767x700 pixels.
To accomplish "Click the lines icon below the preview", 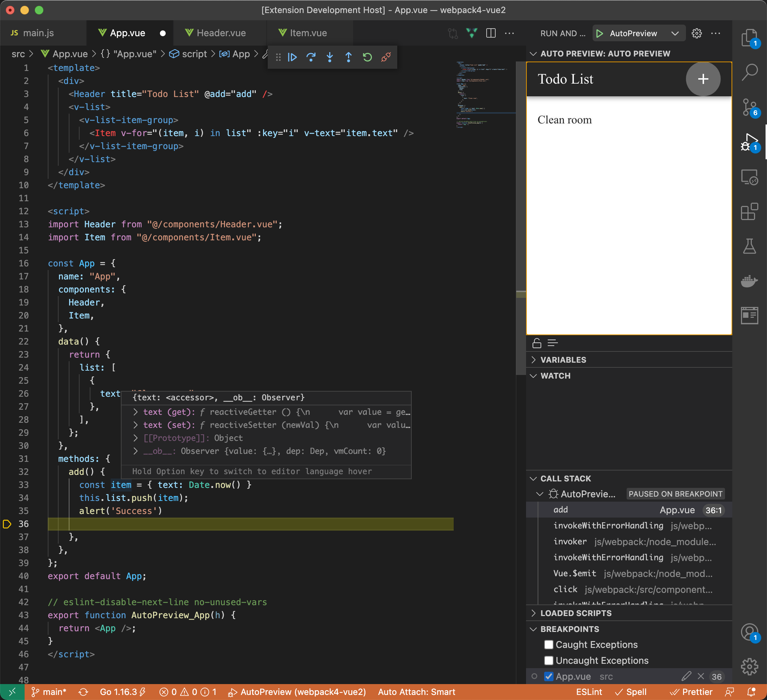I will [552, 343].
